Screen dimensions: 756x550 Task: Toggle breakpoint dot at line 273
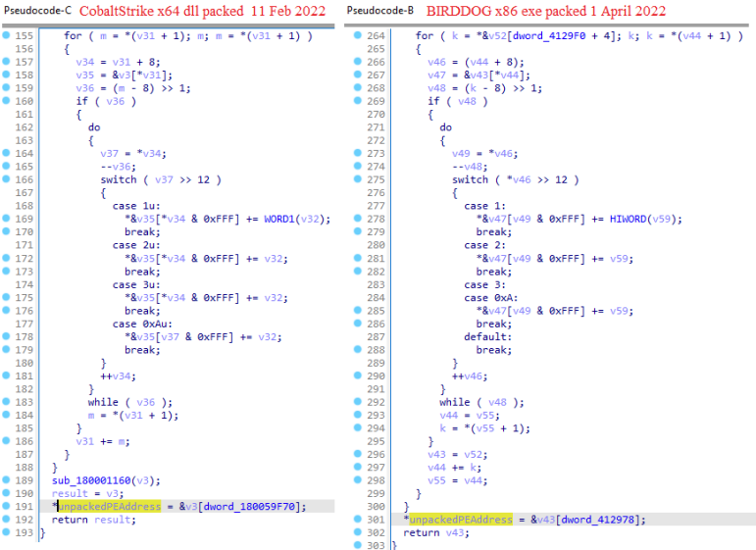tap(358, 153)
